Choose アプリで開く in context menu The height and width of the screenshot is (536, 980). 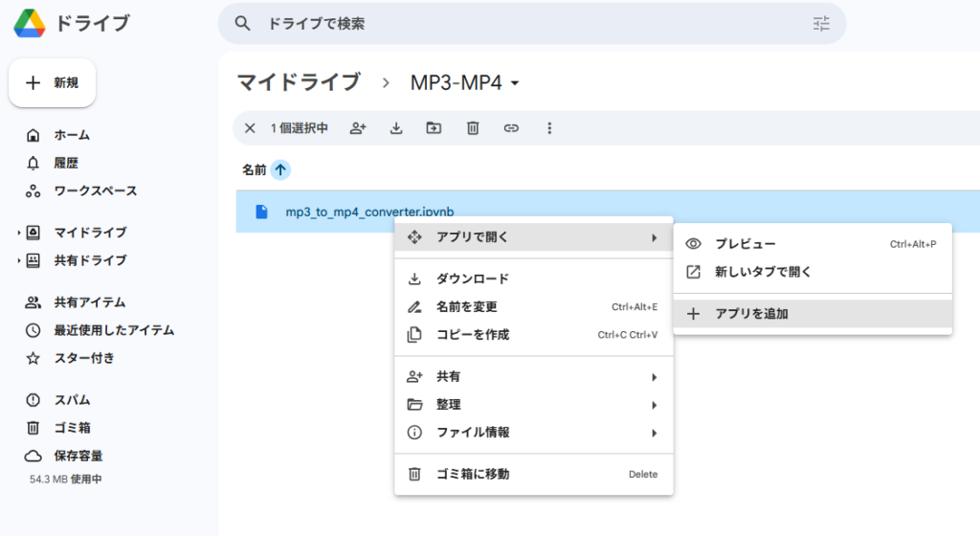[x=534, y=237]
